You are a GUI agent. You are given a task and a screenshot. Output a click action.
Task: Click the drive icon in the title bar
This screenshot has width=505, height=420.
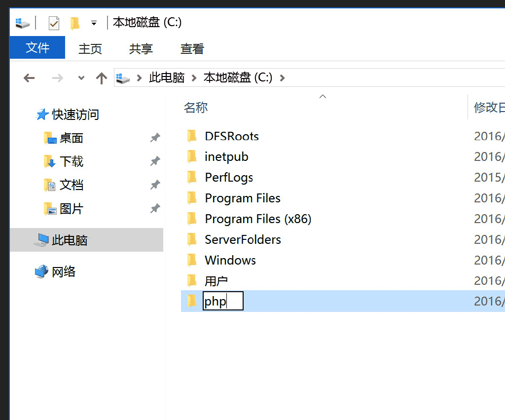pos(23,23)
